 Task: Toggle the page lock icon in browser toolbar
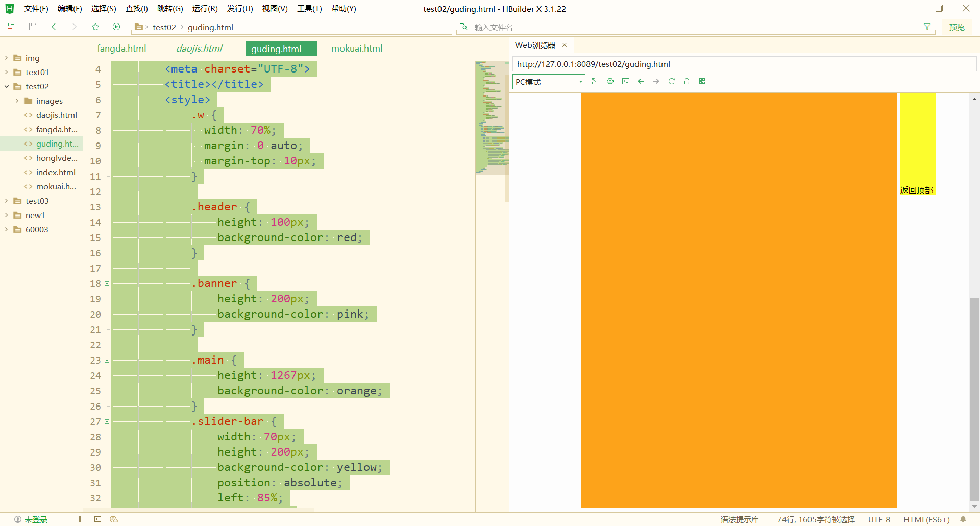click(x=687, y=81)
